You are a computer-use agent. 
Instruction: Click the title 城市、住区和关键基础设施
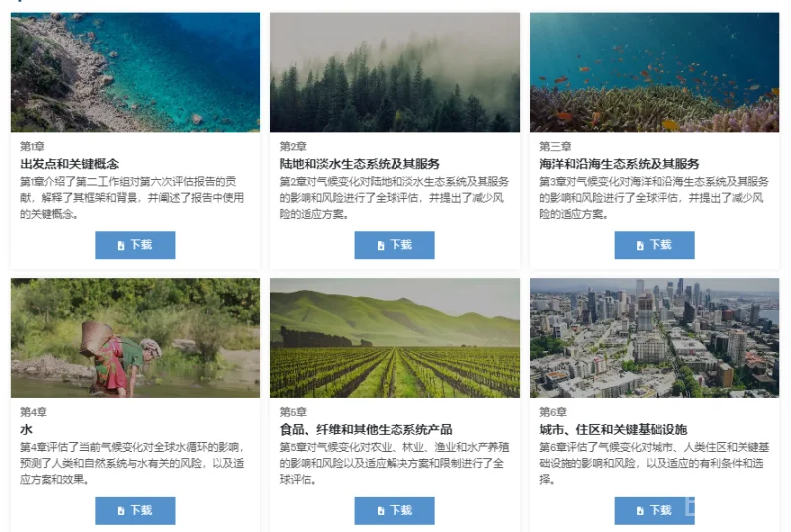tap(613, 429)
